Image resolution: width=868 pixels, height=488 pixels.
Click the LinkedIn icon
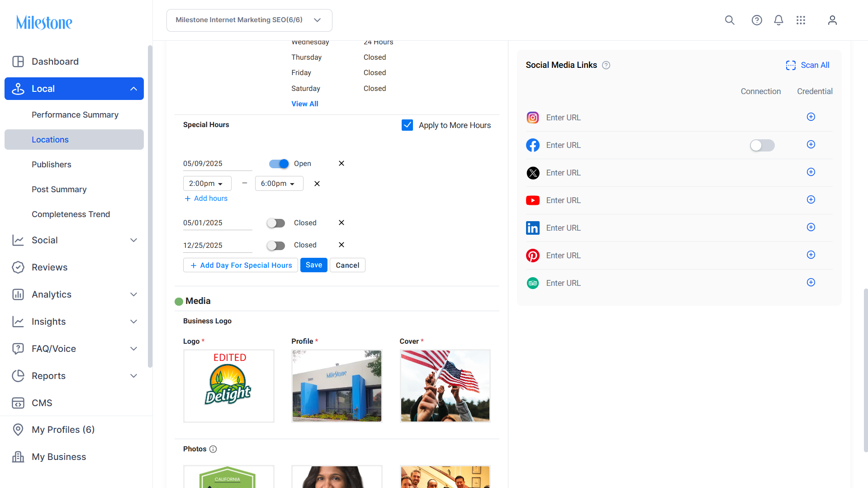pos(533,228)
